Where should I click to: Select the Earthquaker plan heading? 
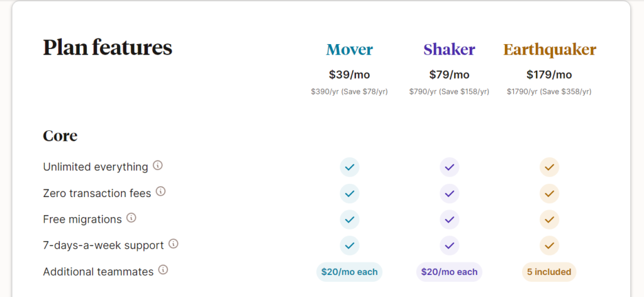click(x=550, y=50)
